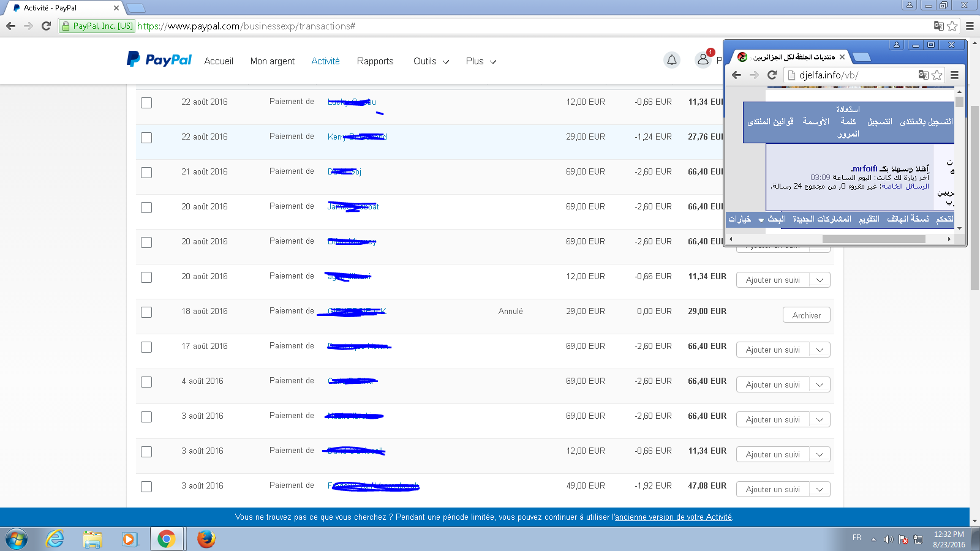Screen dimensions: 980x551
Task: Go back in djelfa.info browser window
Action: pos(736,75)
